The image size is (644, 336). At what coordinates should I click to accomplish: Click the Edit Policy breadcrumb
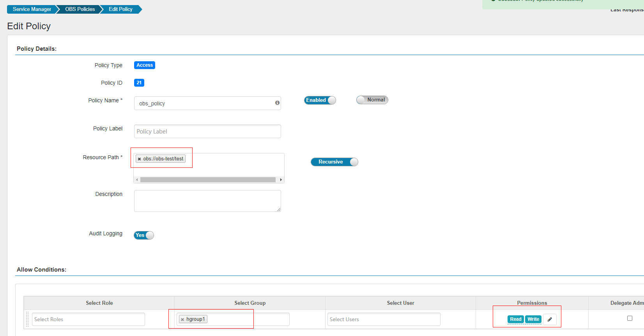(x=120, y=9)
